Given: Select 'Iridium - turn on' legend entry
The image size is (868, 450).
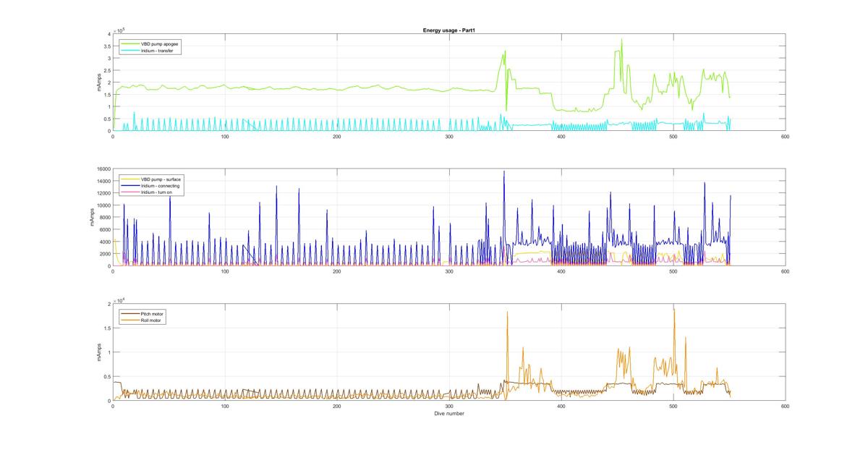Looking at the screenshot, I should [x=158, y=193].
